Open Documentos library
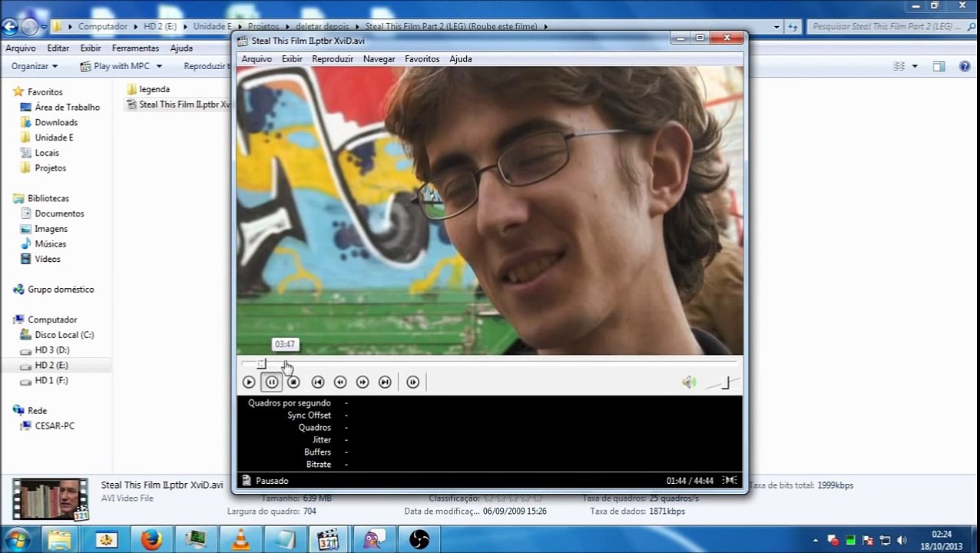The width and height of the screenshot is (980, 553). [52, 214]
